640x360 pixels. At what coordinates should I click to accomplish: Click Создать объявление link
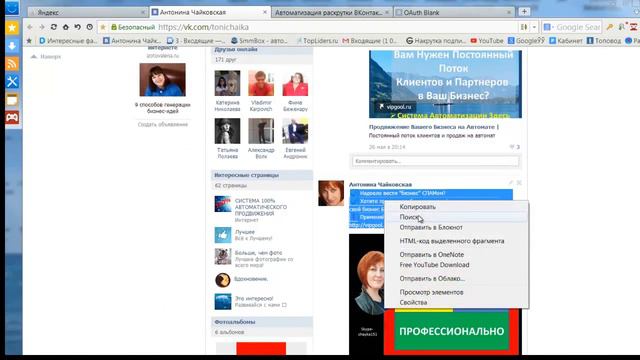[x=163, y=124]
